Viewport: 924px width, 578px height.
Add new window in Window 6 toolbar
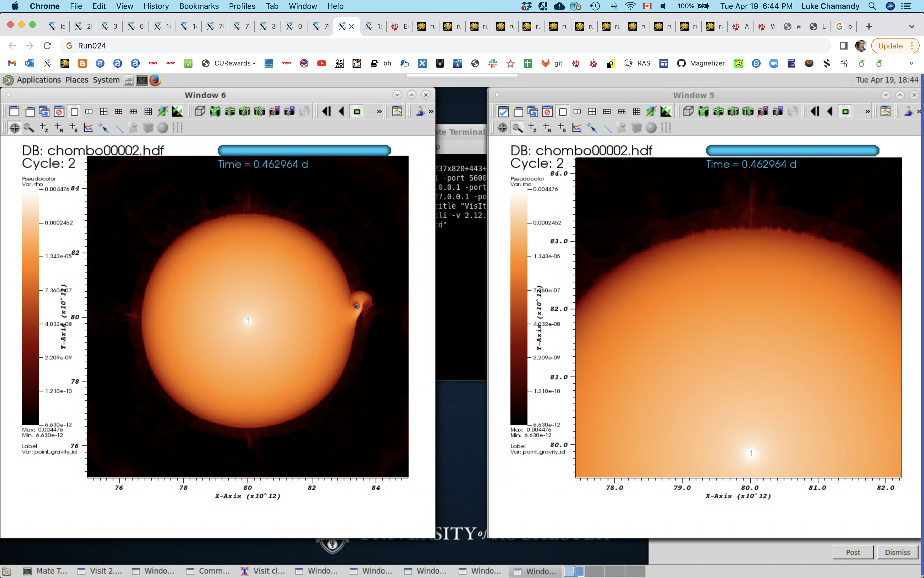click(29, 111)
